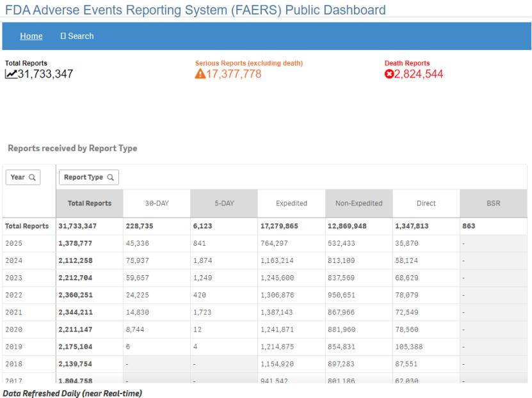Open the Home link
This screenshot has height=398, width=532.
point(31,36)
